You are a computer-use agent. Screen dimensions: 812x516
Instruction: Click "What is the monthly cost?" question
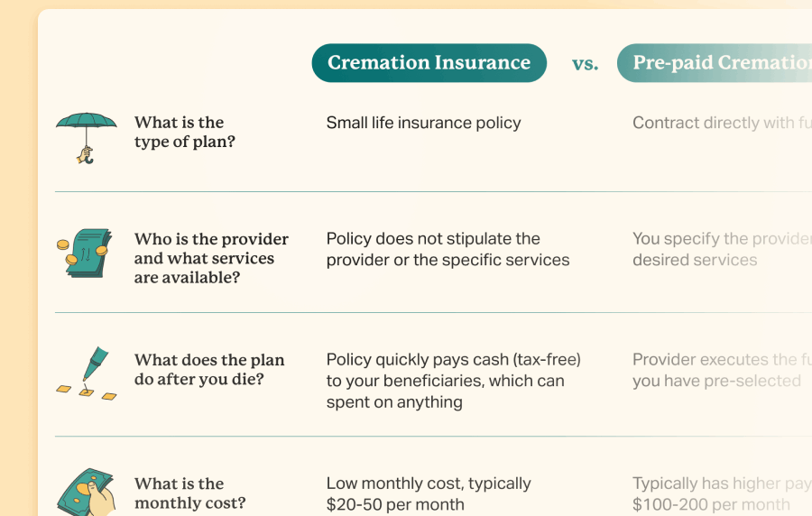tap(189, 493)
